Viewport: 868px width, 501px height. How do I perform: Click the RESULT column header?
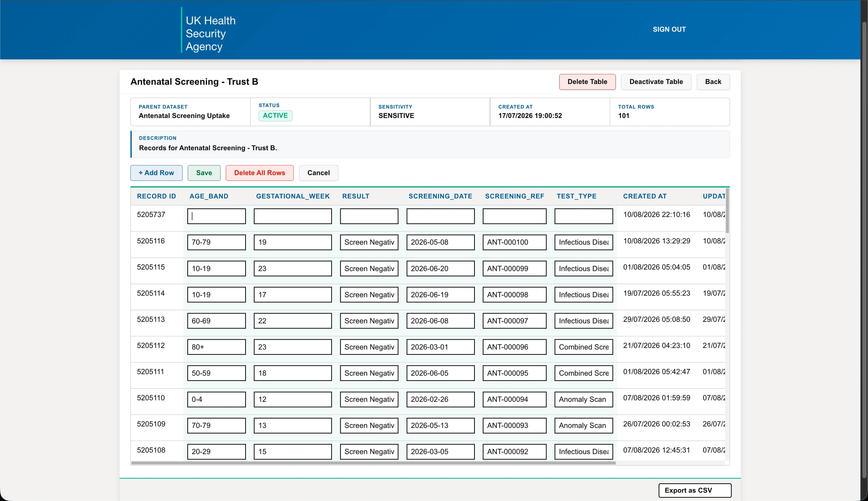click(356, 196)
